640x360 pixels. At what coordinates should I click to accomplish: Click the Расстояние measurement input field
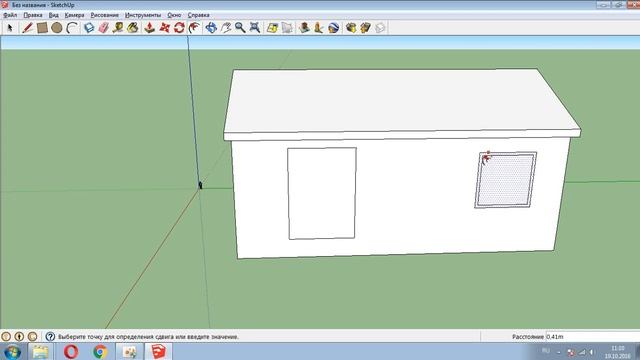point(593,337)
